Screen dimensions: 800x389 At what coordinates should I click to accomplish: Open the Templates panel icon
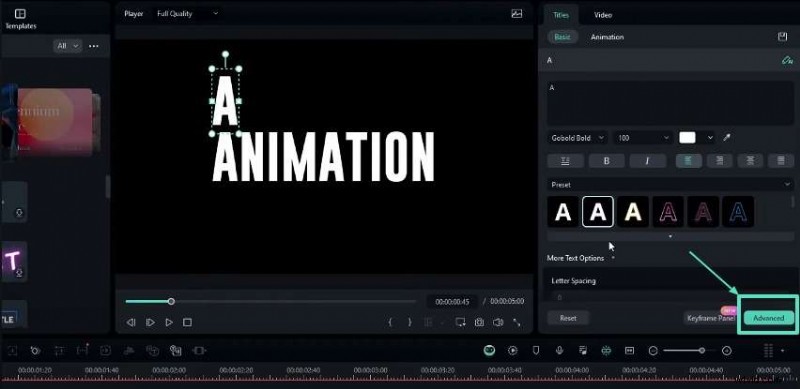pyautogui.click(x=20, y=14)
